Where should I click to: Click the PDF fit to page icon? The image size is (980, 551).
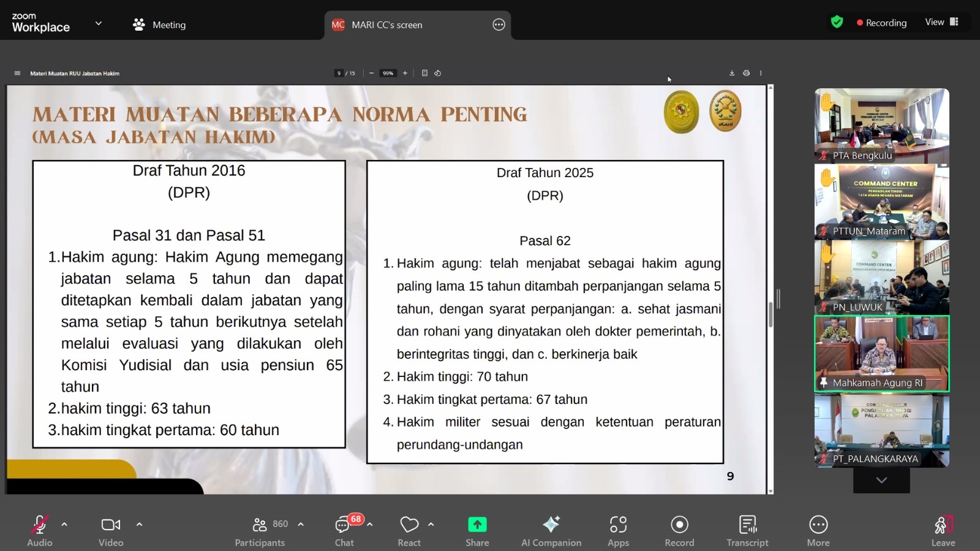point(424,73)
